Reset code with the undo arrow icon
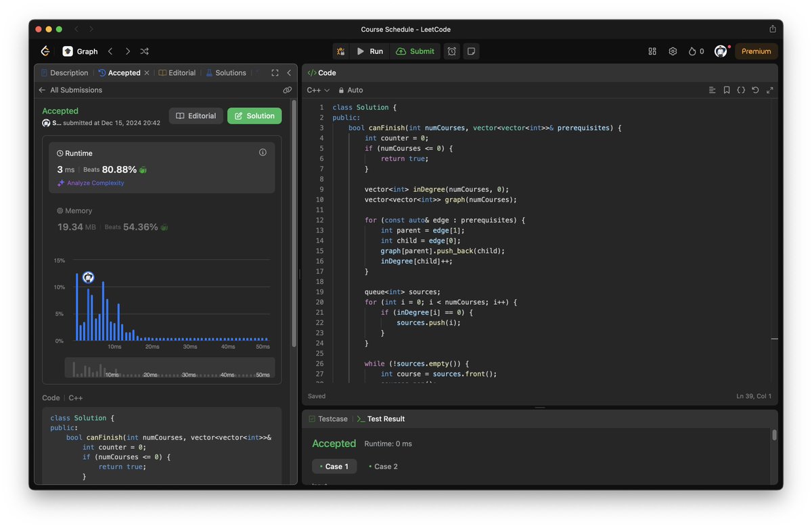 [755, 90]
